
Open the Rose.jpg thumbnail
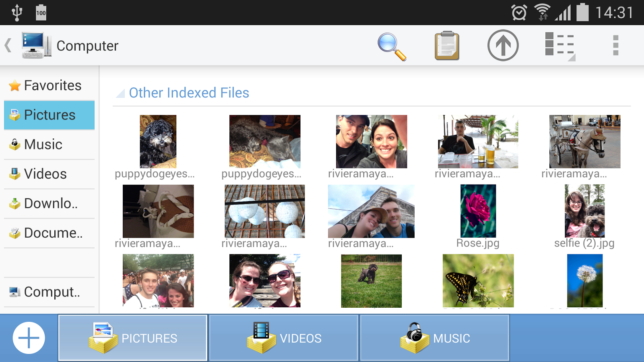click(x=478, y=212)
